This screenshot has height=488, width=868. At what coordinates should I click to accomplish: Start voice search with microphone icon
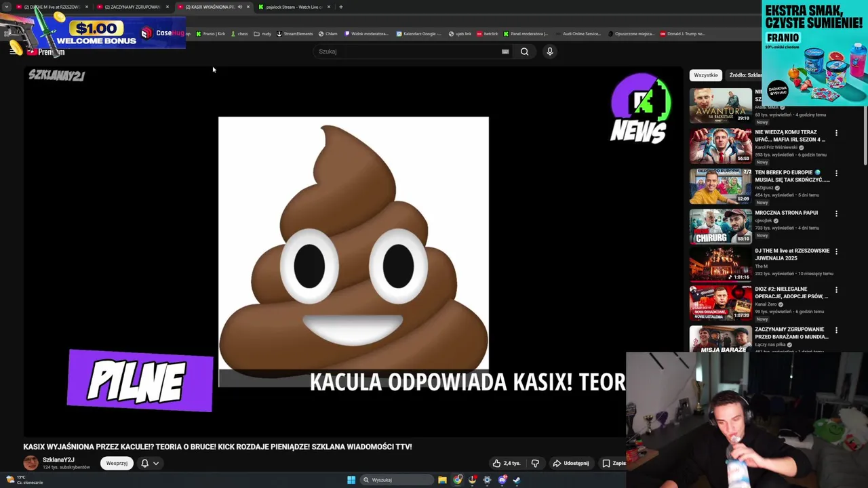[550, 52]
